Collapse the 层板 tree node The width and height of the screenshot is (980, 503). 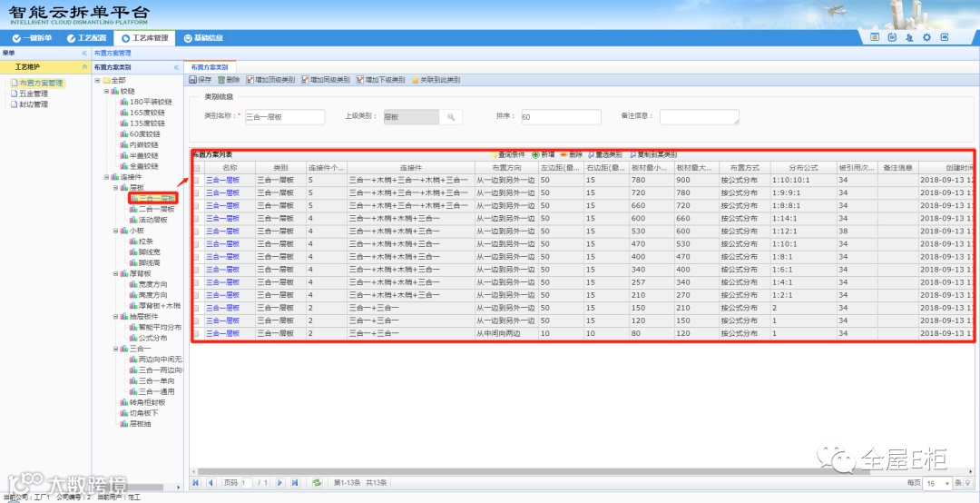[115, 188]
